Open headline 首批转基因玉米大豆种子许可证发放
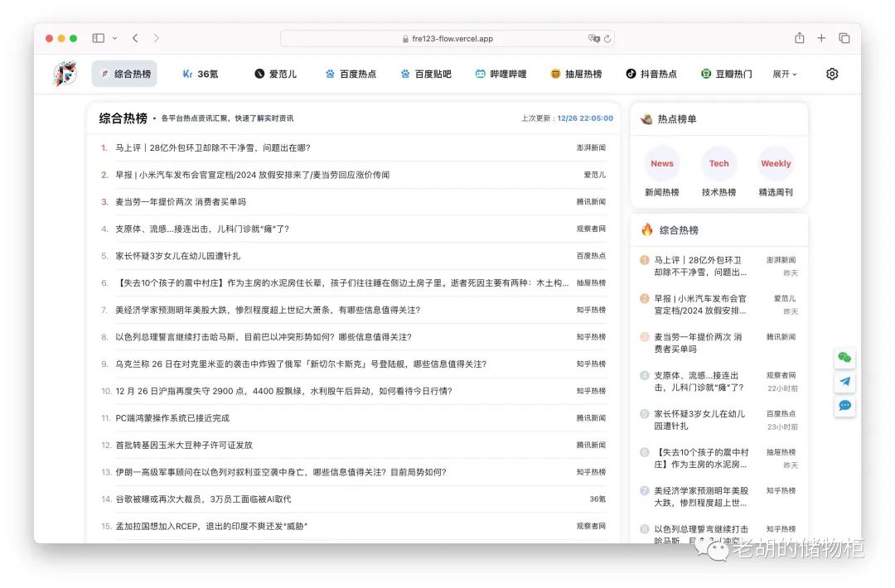The height and width of the screenshot is (588, 895). click(x=184, y=445)
